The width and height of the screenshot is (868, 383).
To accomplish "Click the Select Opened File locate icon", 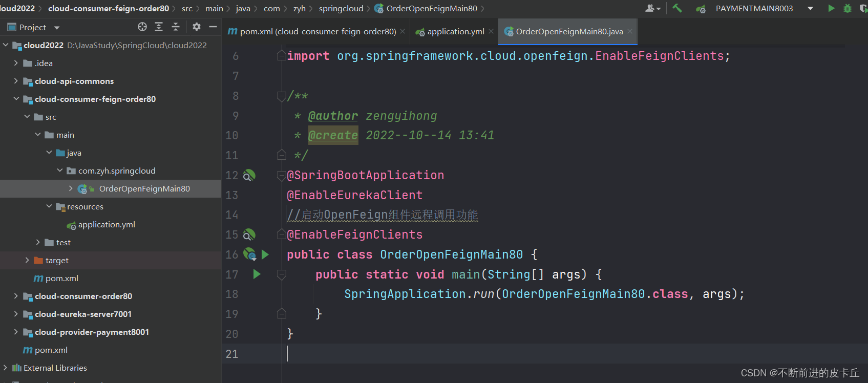I will click(142, 27).
